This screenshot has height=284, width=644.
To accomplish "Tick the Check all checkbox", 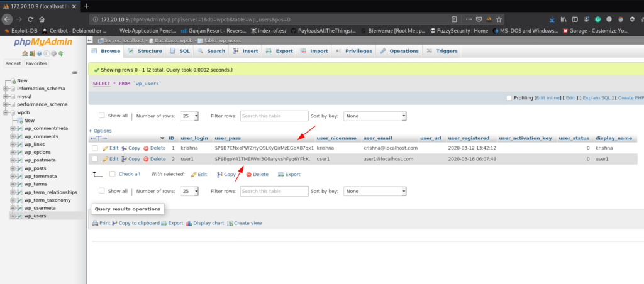I will tap(112, 174).
